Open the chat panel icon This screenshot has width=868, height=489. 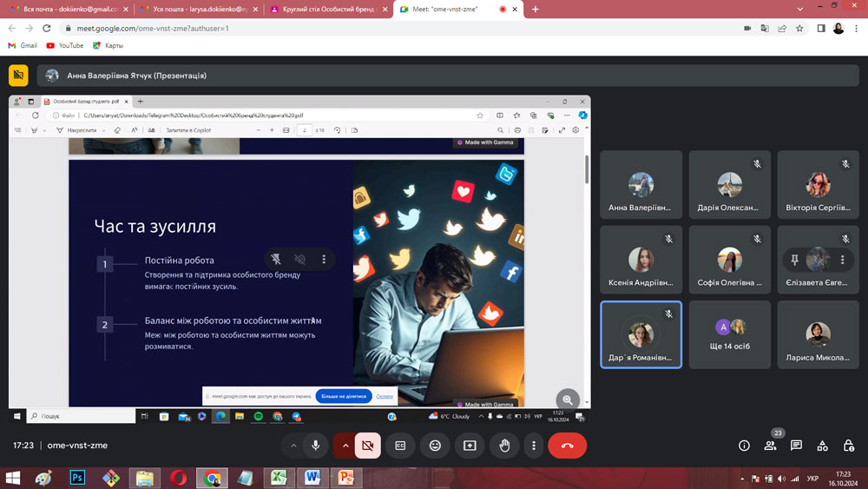(x=796, y=446)
